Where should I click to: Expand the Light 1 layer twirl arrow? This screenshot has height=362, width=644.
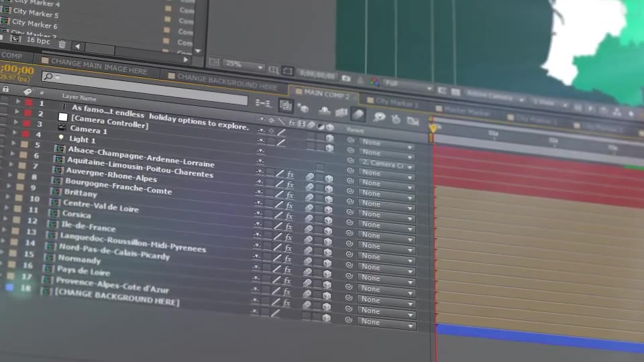point(14,133)
